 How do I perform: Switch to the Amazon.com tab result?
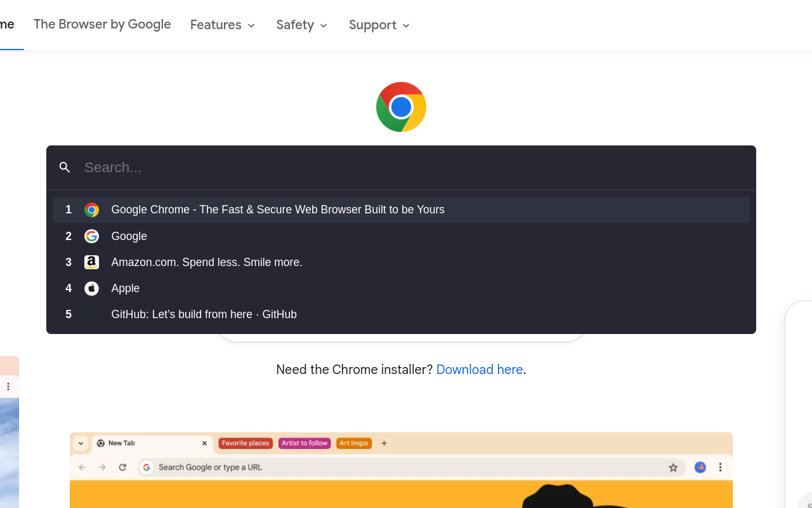pyautogui.click(x=401, y=262)
